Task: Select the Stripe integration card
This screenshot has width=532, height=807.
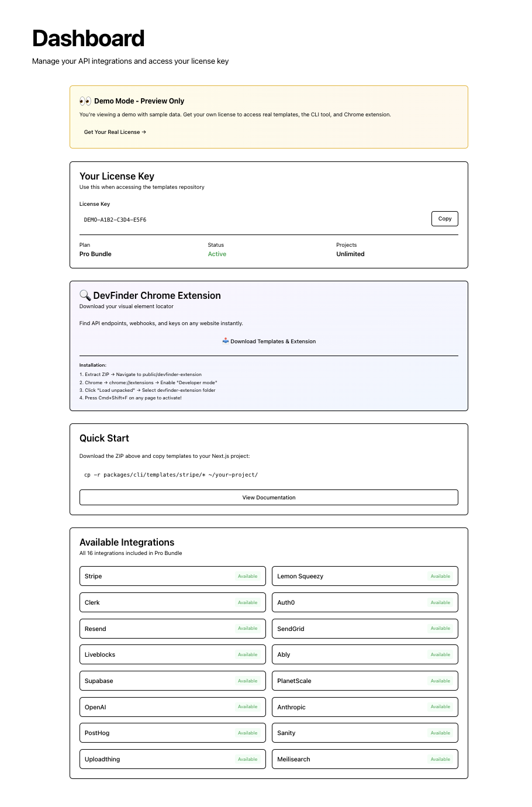Action: point(172,576)
